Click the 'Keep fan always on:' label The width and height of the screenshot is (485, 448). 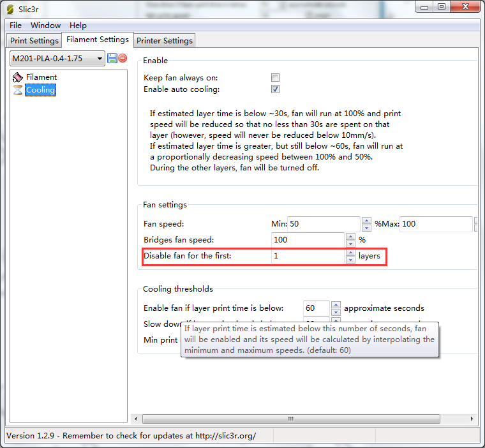click(181, 78)
